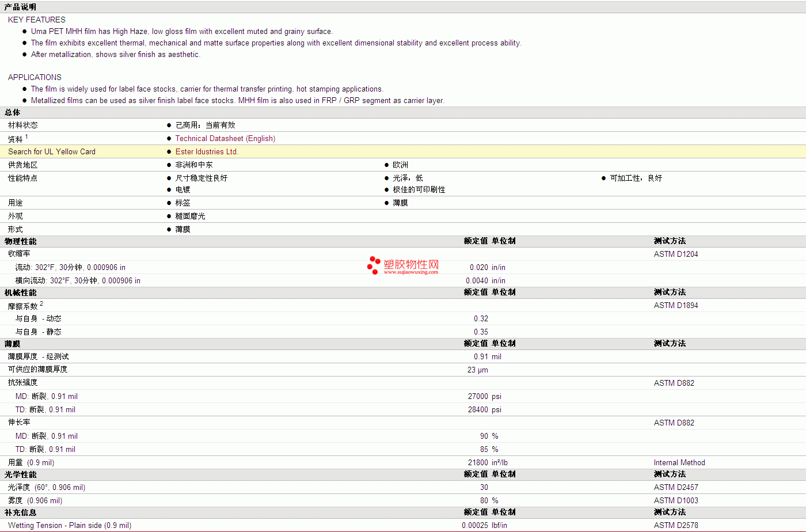
Task: Click the 机械性能 section header
Action: pyautogui.click(x=20, y=292)
